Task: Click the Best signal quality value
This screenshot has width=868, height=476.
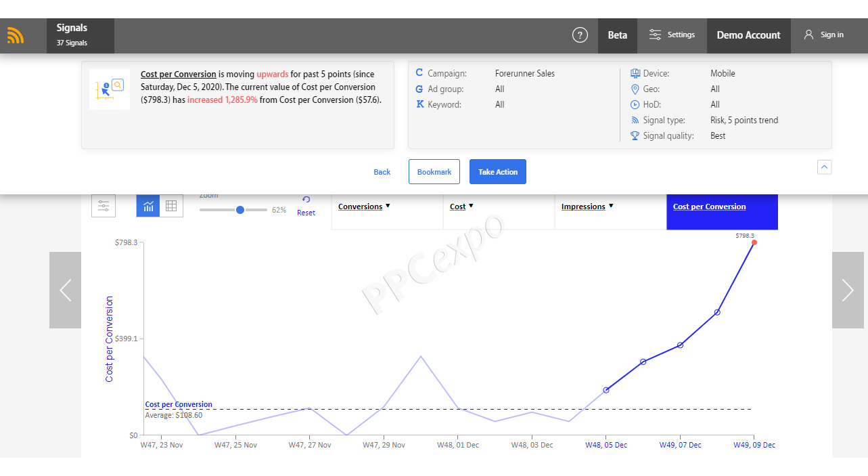Action: click(718, 135)
